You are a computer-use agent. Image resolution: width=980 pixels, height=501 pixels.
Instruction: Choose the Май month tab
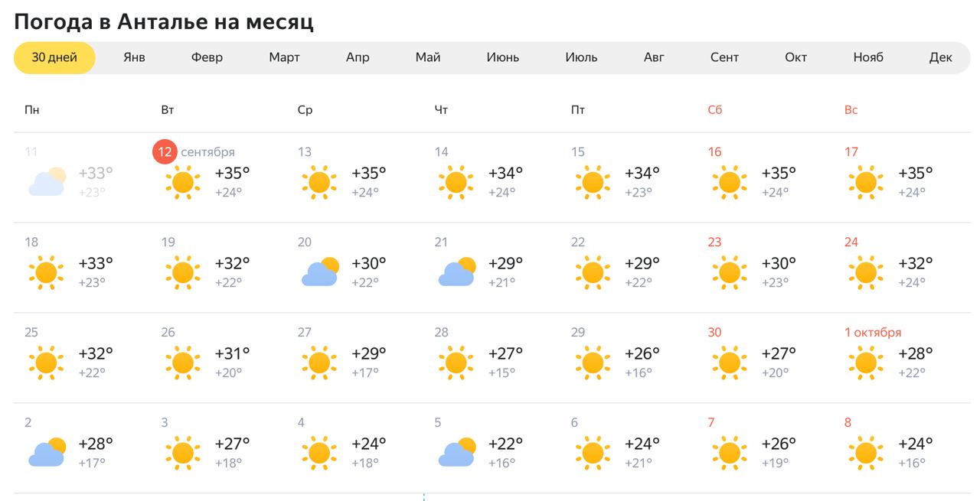coord(428,57)
